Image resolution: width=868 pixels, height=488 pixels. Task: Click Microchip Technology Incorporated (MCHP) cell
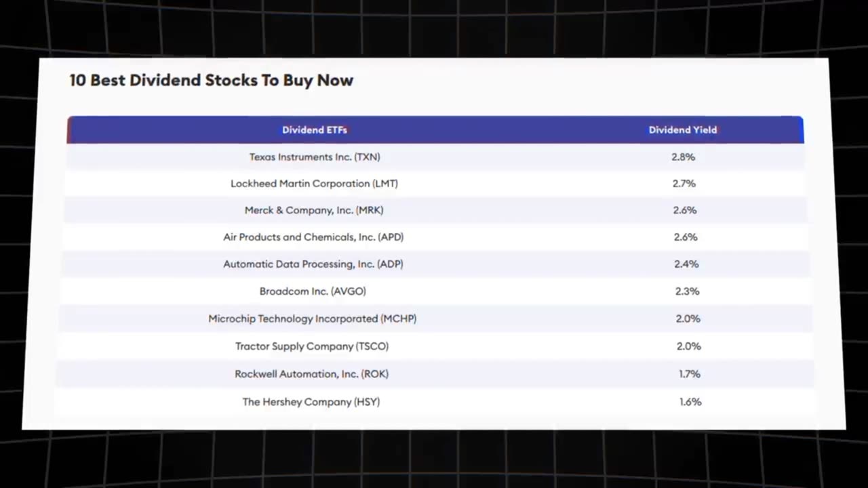tap(313, 319)
